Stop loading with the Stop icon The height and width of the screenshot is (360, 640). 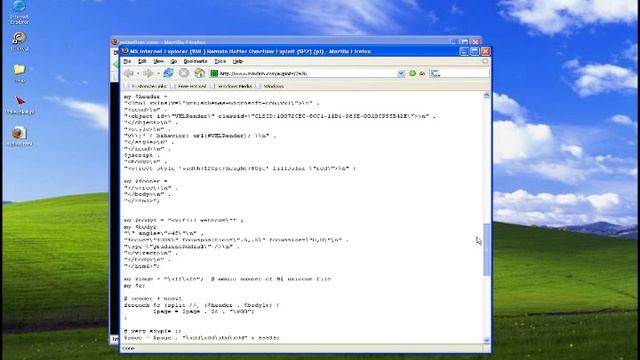(x=184, y=73)
